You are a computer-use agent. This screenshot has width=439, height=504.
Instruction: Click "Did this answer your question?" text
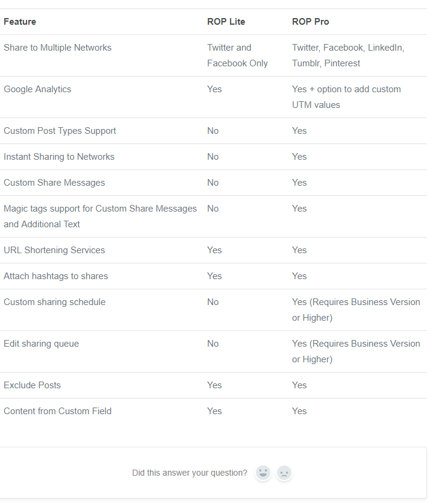click(190, 473)
